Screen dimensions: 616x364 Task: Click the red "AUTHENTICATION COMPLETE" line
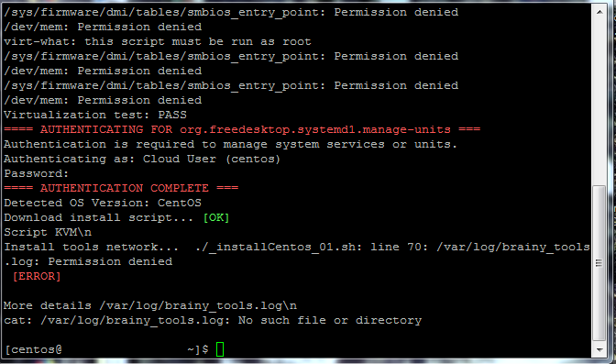pyautogui.click(x=121, y=188)
